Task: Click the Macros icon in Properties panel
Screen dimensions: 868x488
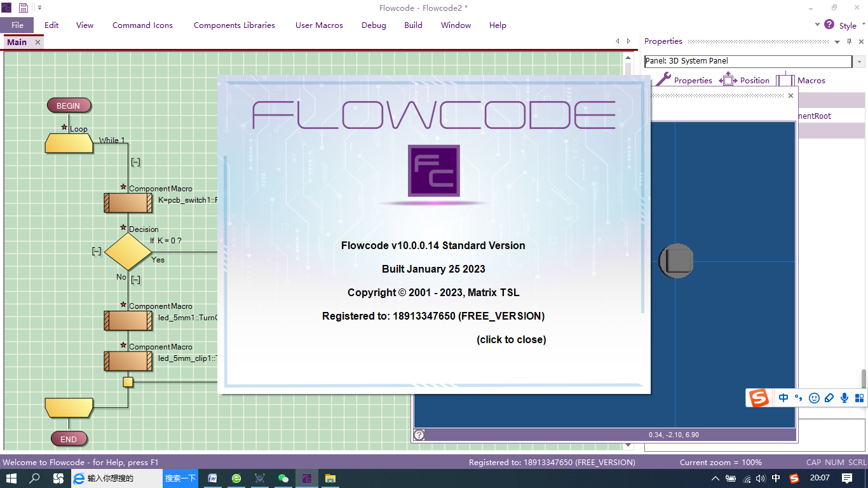Action: coord(785,81)
